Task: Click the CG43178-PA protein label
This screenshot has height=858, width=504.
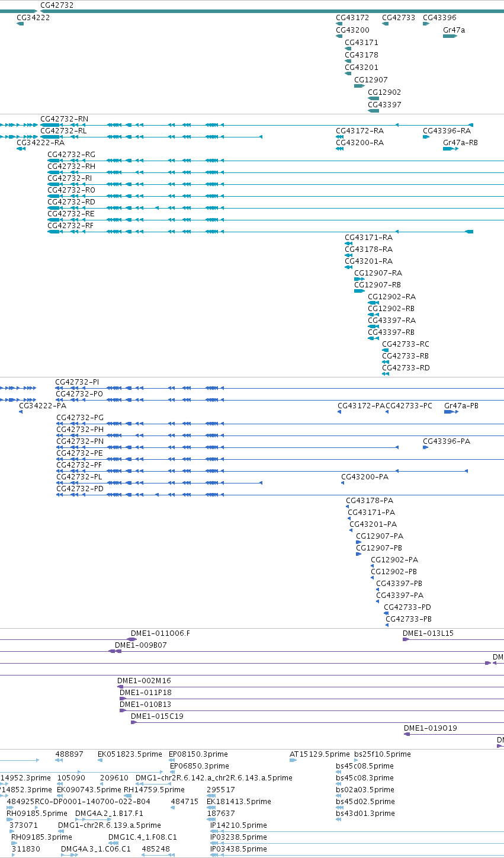Action: pyautogui.click(x=370, y=501)
